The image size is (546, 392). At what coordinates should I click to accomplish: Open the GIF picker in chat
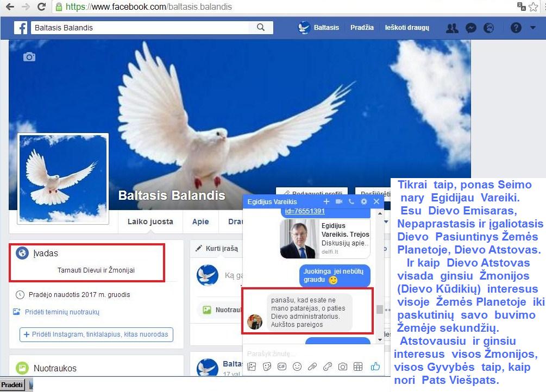[x=282, y=366]
